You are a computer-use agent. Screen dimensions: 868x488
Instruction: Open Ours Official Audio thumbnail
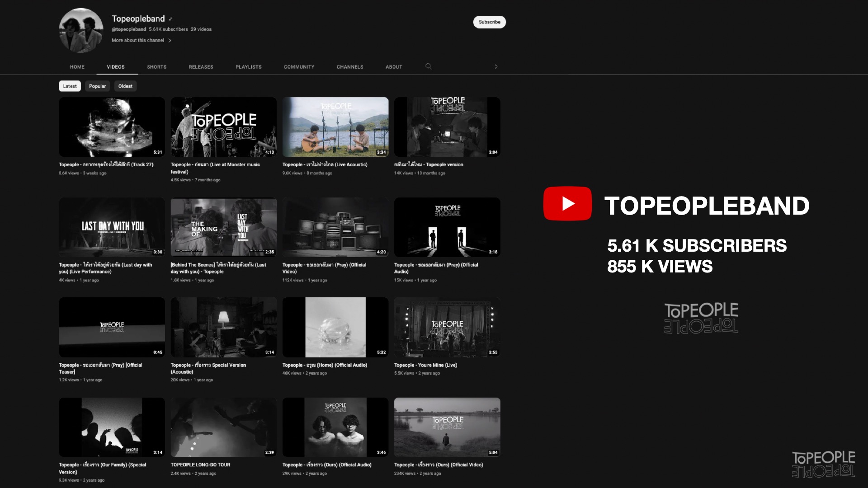[x=335, y=427]
